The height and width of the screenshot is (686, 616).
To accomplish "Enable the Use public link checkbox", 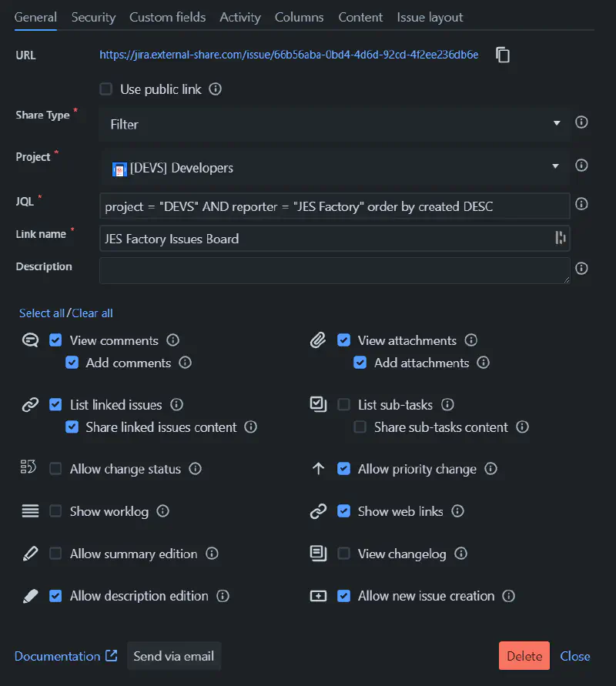I will point(106,89).
